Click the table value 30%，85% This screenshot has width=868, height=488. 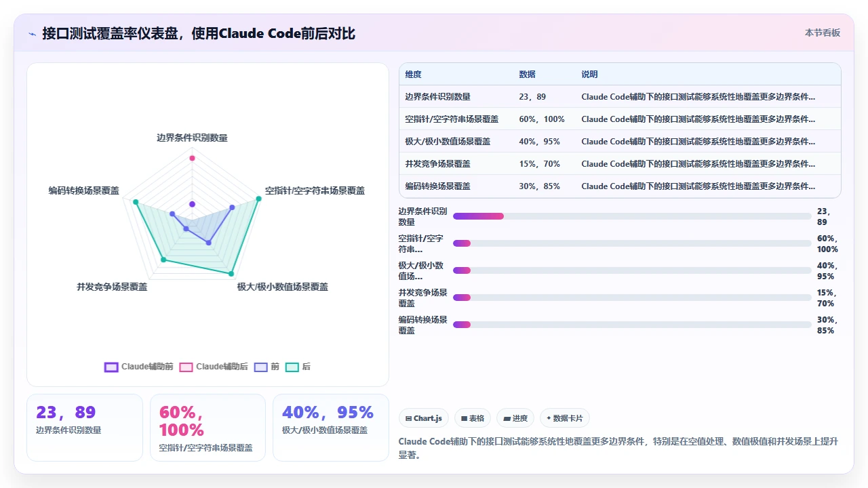[539, 186]
